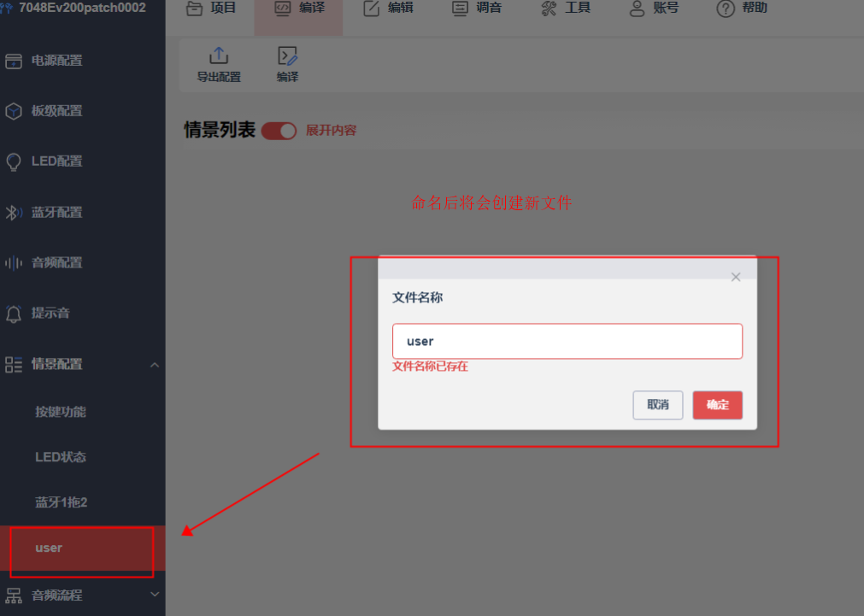864x616 pixels.
Task: Click the 项目 folder icon
Action: 194,9
